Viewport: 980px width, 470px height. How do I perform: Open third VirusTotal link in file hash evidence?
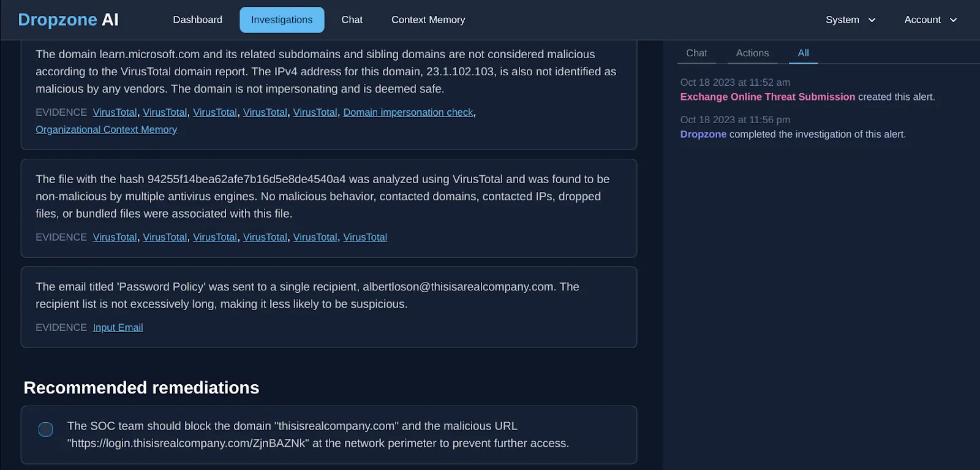pos(215,237)
